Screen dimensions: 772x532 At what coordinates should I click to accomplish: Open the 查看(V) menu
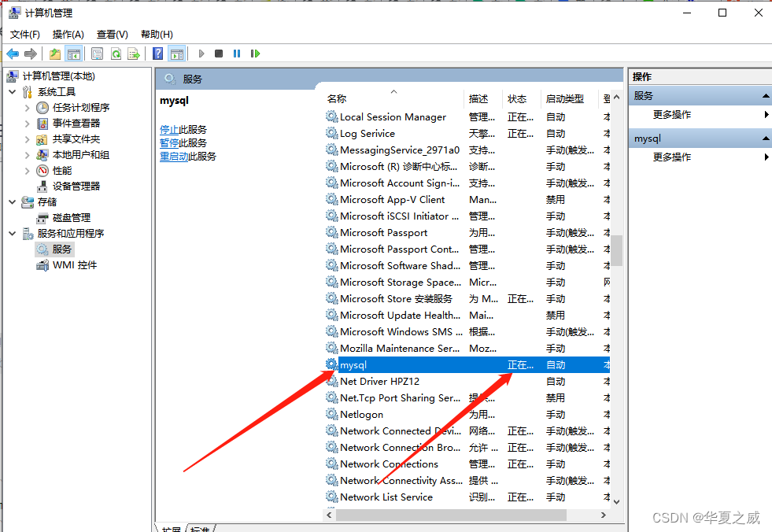click(112, 34)
